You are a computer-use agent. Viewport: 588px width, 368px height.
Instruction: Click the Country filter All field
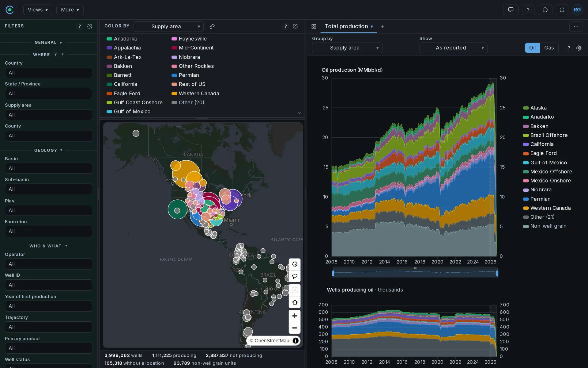pyautogui.click(x=48, y=73)
